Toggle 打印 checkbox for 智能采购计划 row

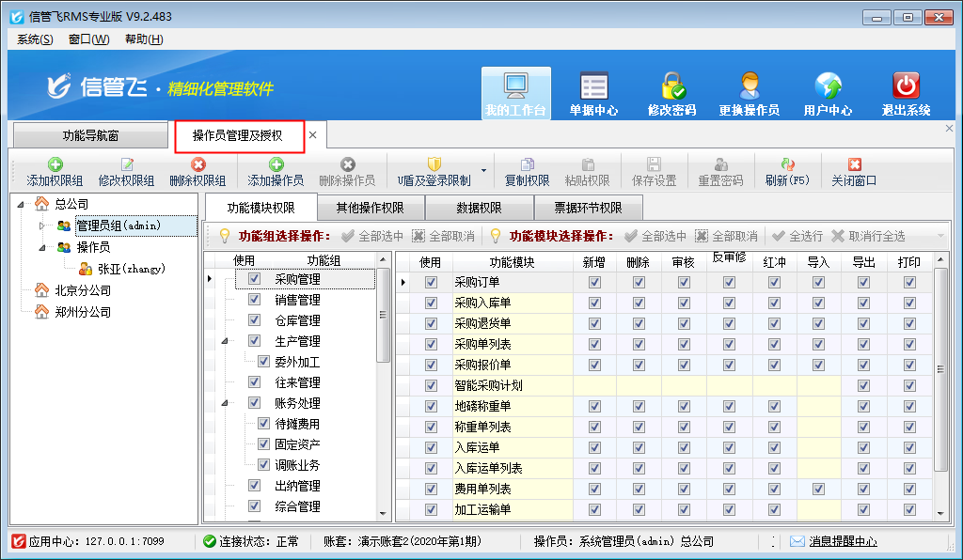[909, 386]
